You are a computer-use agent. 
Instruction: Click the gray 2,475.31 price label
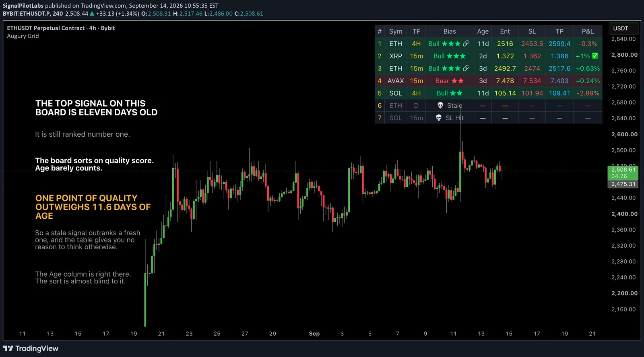(x=623, y=184)
